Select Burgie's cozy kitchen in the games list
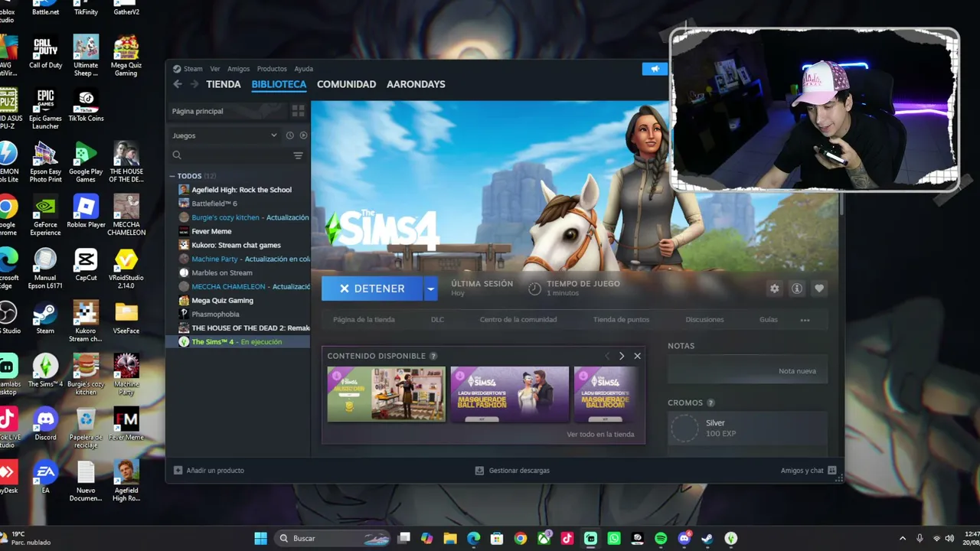 click(238, 217)
